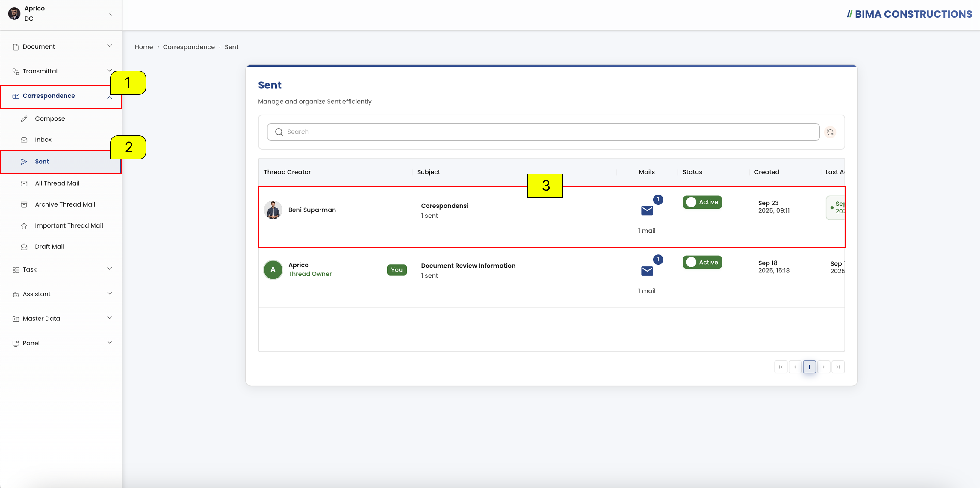Click the Sent paper-plane icon in sidebar

click(24, 161)
